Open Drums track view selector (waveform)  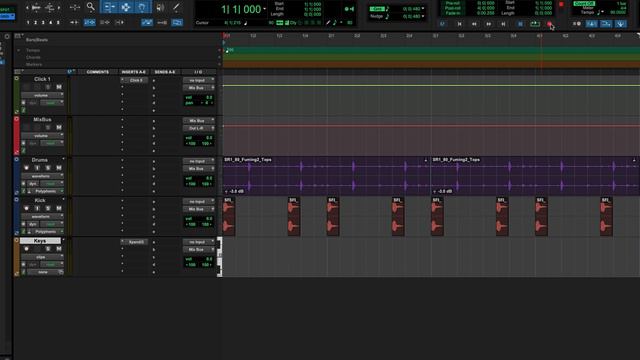[x=42, y=176]
